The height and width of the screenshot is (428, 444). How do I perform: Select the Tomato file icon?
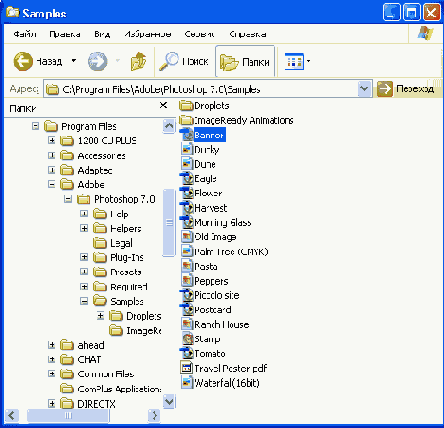click(x=186, y=353)
